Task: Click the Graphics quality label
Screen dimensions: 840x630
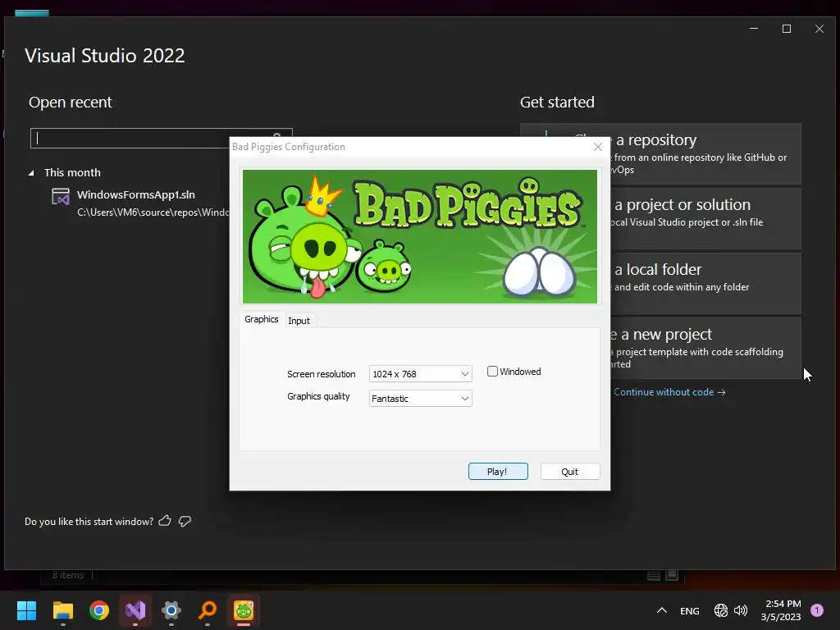Action: coord(318,396)
